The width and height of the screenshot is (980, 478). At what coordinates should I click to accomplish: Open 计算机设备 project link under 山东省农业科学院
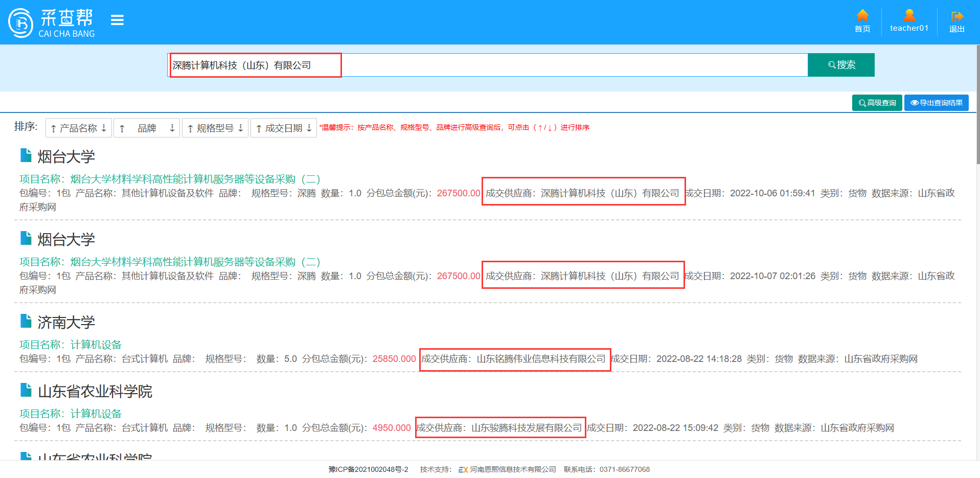pyautogui.click(x=71, y=414)
